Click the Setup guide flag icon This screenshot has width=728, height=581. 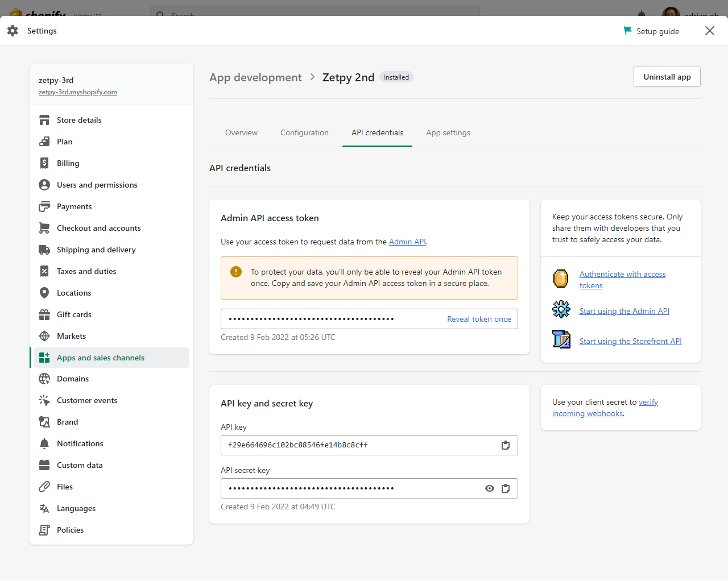[x=627, y=31]
